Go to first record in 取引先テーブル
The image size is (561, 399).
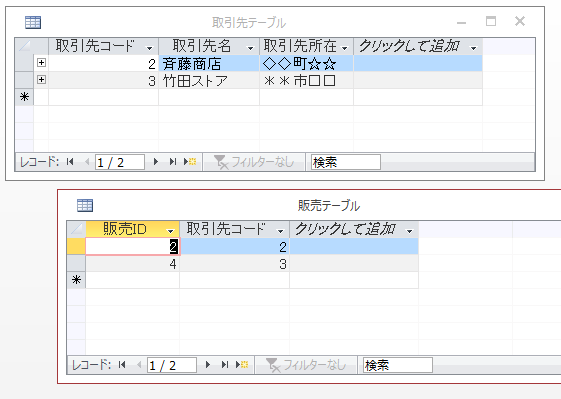pyautogui.click(x=70, y=162)
